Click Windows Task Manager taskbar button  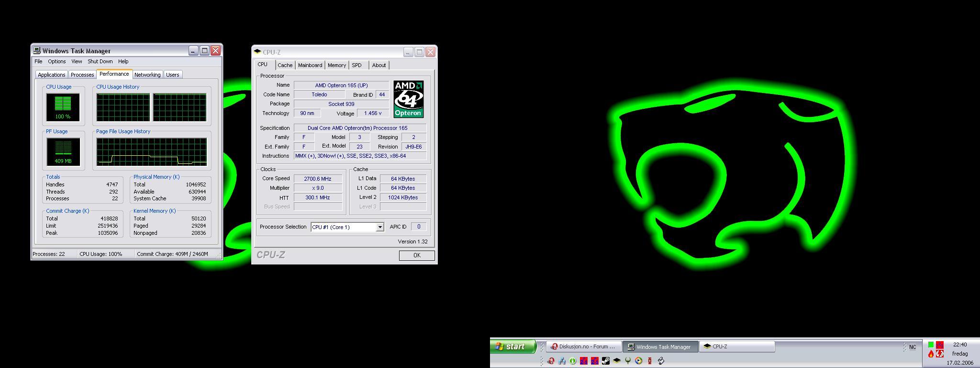660,346
